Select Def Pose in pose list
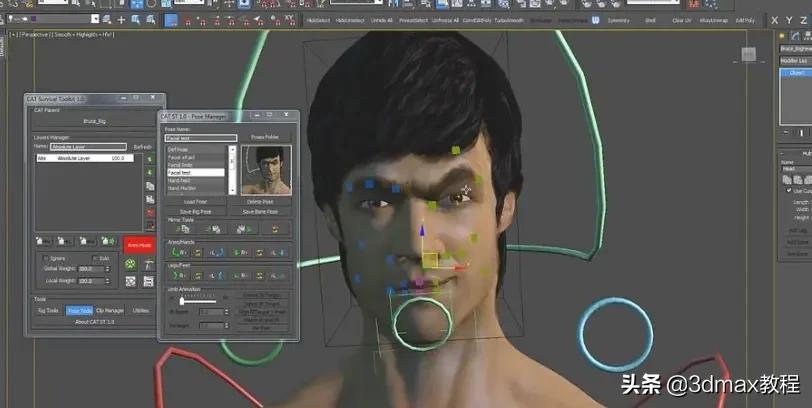The height and width of the screenshot is (408, 812). click(196, 150)
